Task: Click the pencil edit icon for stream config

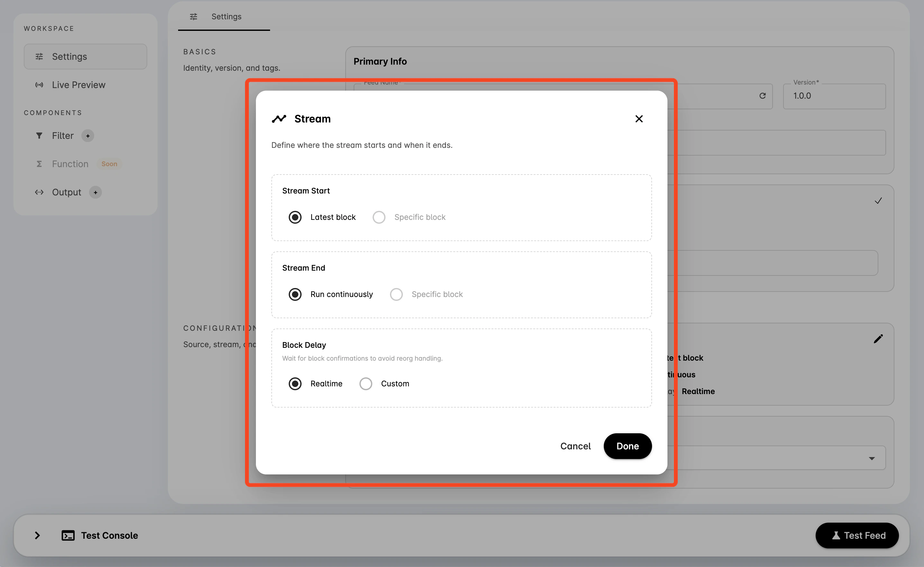Action: [878, 339]
